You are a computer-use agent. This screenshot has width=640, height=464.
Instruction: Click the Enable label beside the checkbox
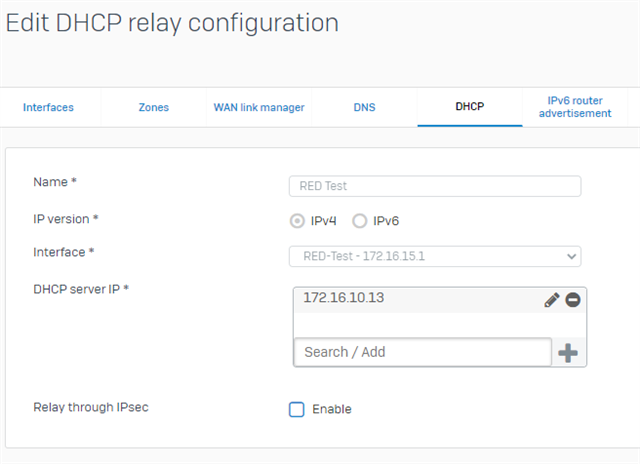pos(332,409)
